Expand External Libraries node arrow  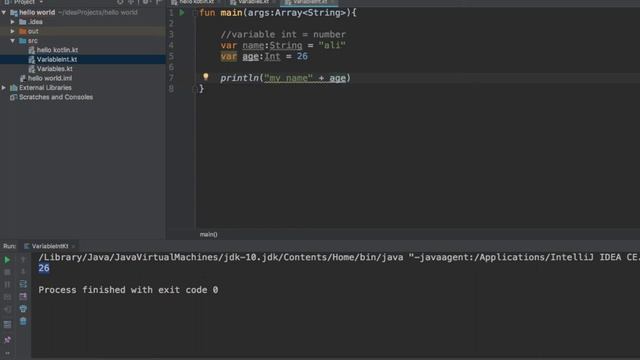pos(4,88)
